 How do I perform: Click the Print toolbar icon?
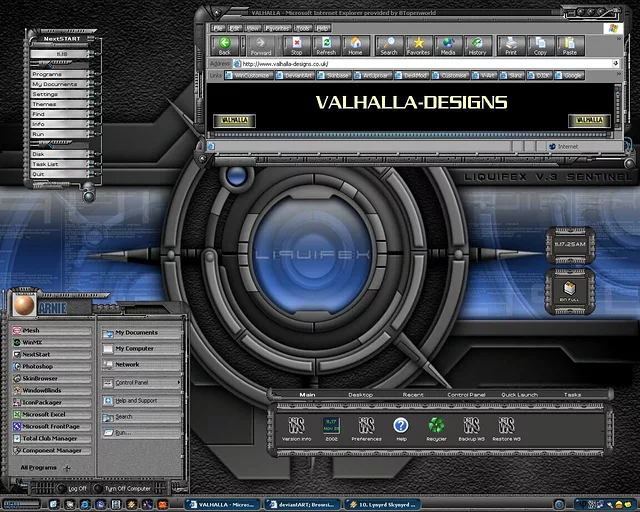511,45
